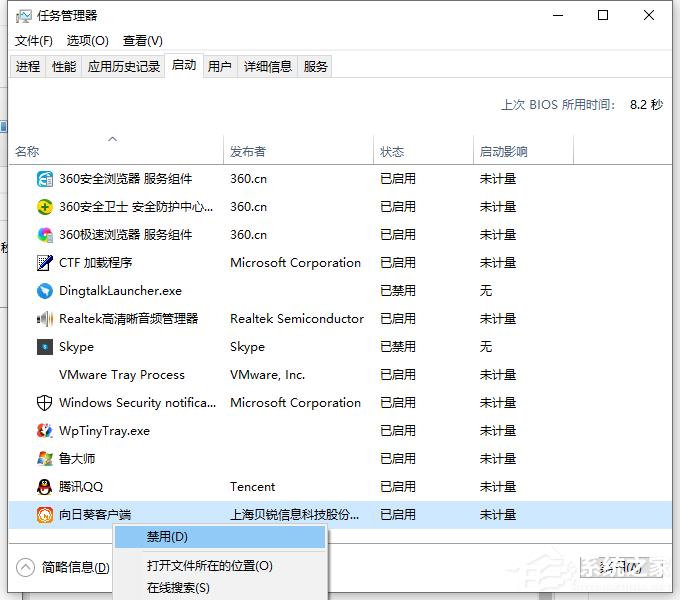Select 打开文件所在的位置(O) menu entry
Screen dimensions: 680x600
[209, 565]
